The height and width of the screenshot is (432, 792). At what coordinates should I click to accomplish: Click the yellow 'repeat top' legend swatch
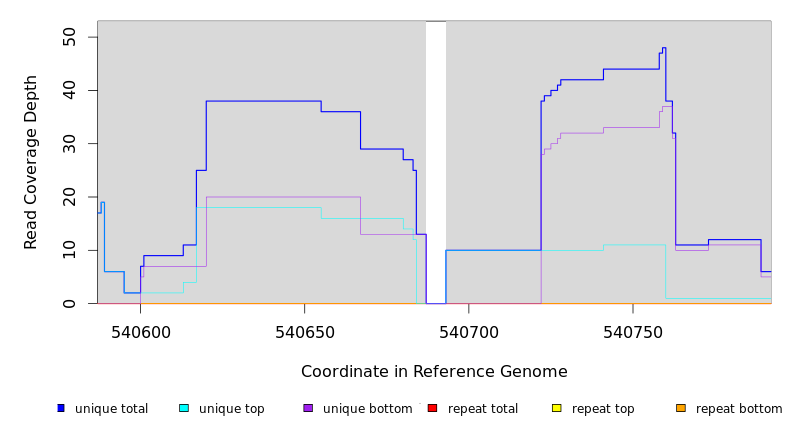point(557,408)
